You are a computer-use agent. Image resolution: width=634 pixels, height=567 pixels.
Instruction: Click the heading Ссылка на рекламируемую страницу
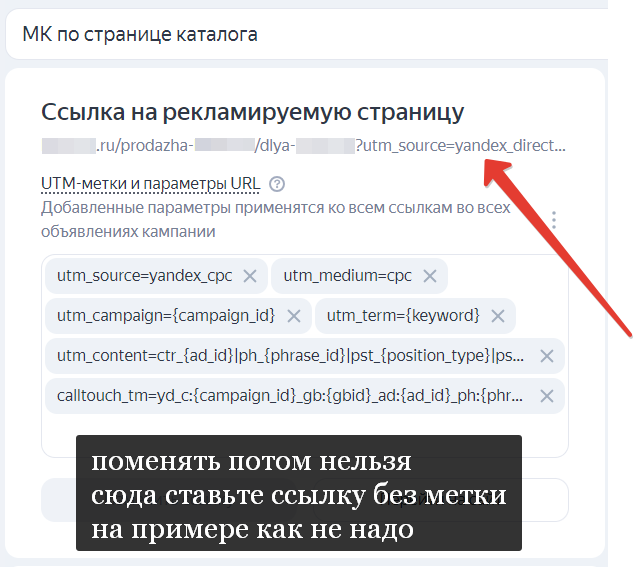[253, 112]
